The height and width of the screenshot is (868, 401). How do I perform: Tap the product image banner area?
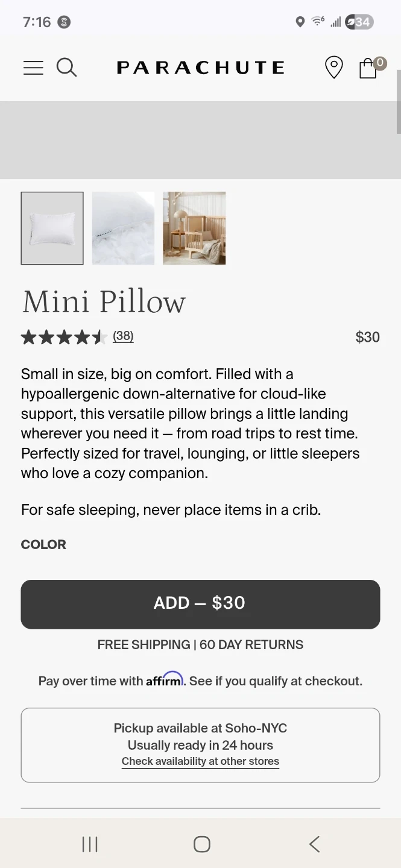pyautogui.click(x=200, y=140)
